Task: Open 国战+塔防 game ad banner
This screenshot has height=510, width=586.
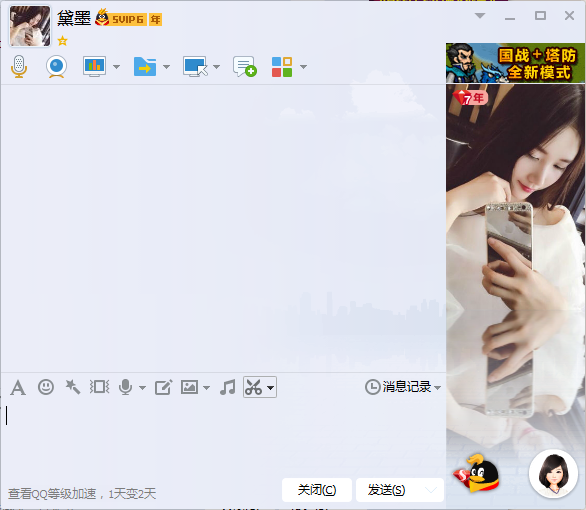Action: [515, 63]
